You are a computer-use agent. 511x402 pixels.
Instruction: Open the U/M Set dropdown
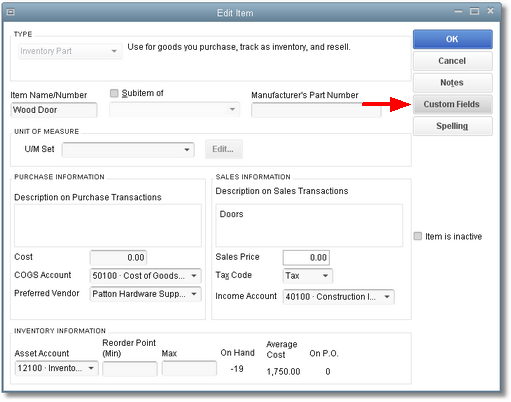(128, 149)
